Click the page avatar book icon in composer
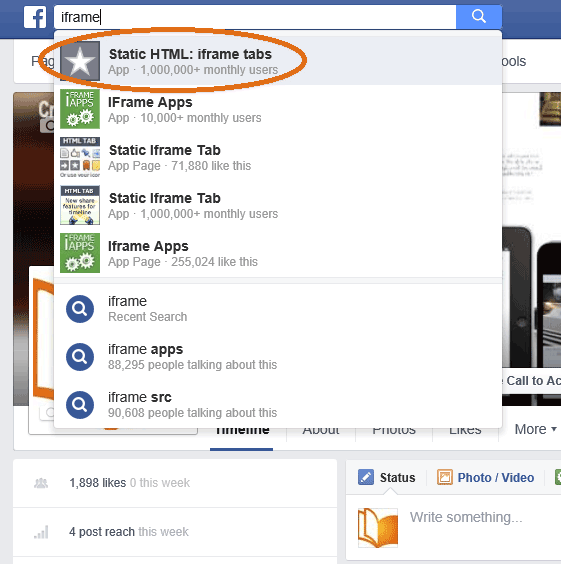Image resolution: width=561 pixels, height=564 pixels. click(x=378, y=528)
